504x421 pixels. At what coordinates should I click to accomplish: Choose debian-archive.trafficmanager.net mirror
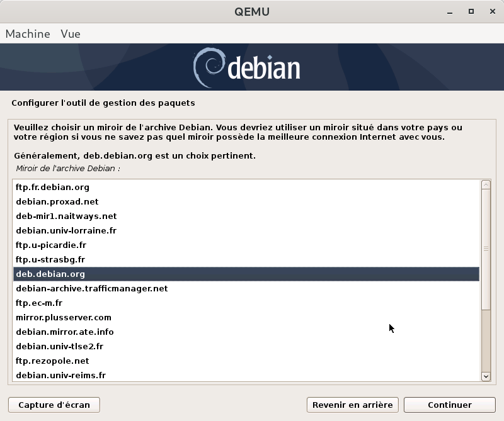(91, 288)
